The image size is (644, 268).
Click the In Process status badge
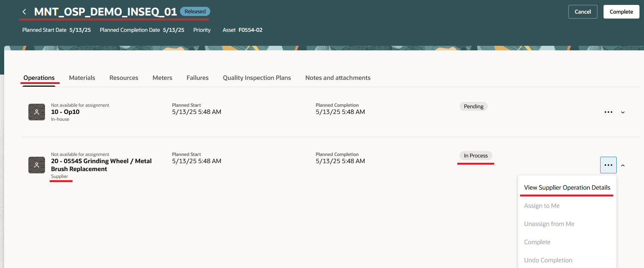(x=476, y=156)
